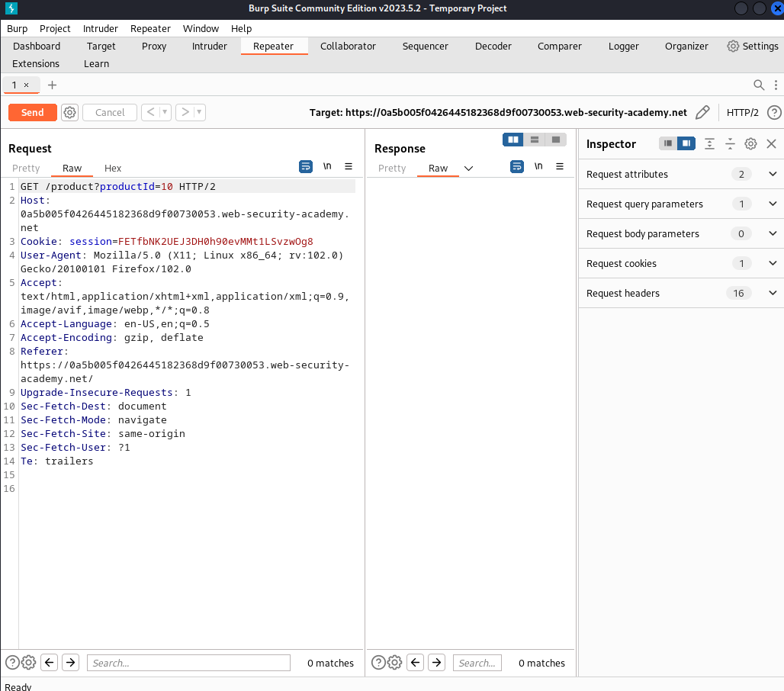The width and height of the screenshot is (784, 691).
Task: Switch to the Decoder tab
Action: (x=493, y=46)
